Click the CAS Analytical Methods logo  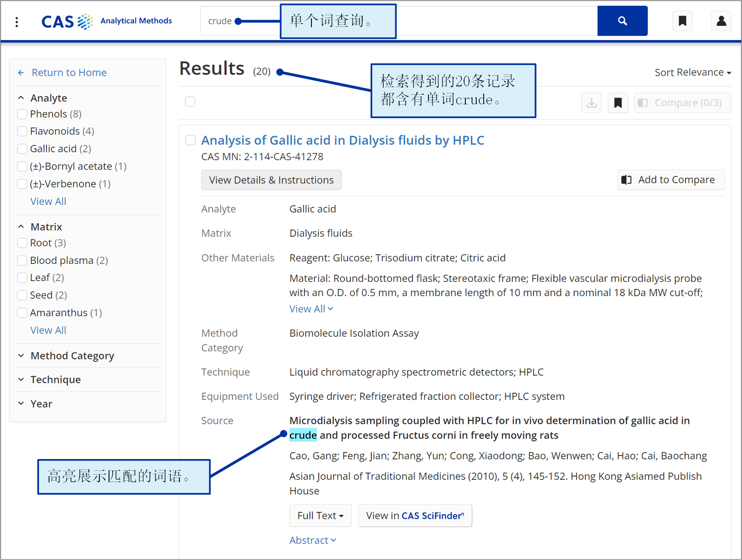point(106,21)
